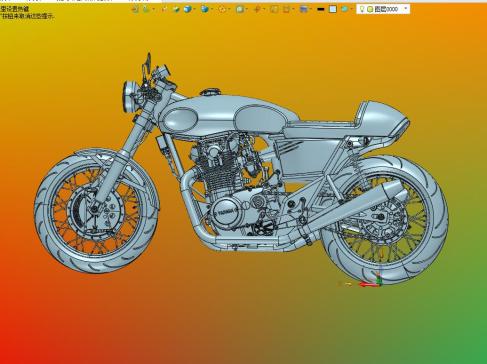
Task: Open the dropdown beside the orange cross icon
Action: pos(264,9)
